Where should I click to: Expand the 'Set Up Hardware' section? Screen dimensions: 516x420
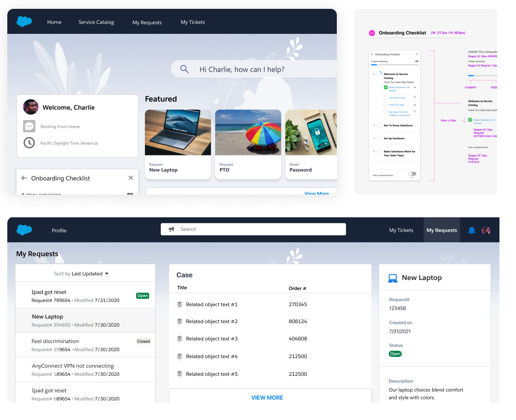(x=374, y=138)
